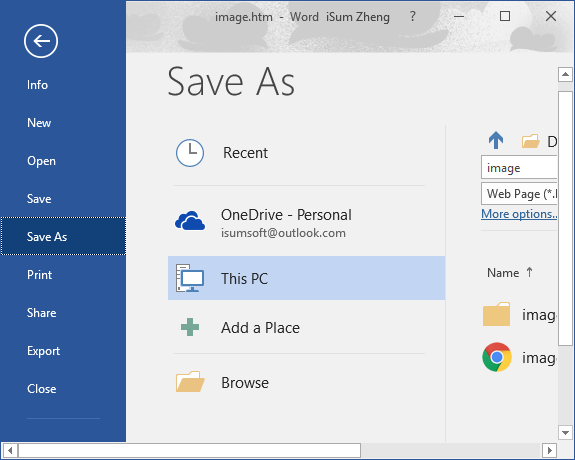Click the vertical scrollbar down arrow

click(x=565, y=432)
